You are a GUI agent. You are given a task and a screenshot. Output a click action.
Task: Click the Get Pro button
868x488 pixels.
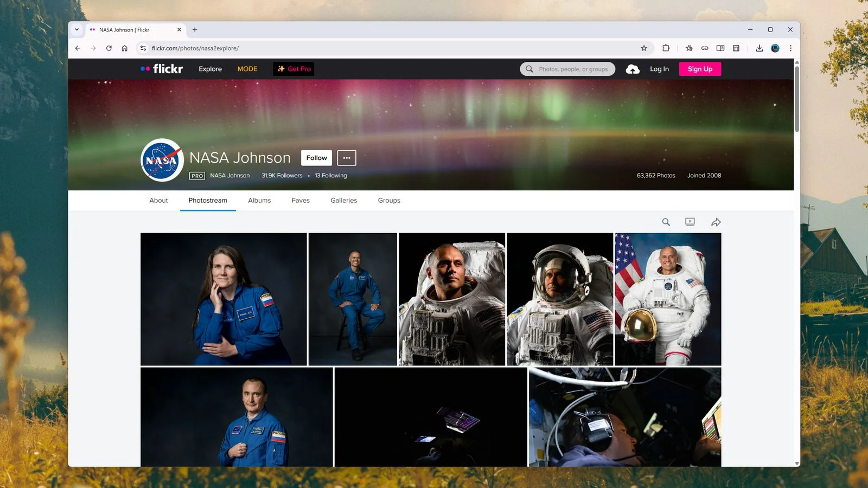pos(293,69)
